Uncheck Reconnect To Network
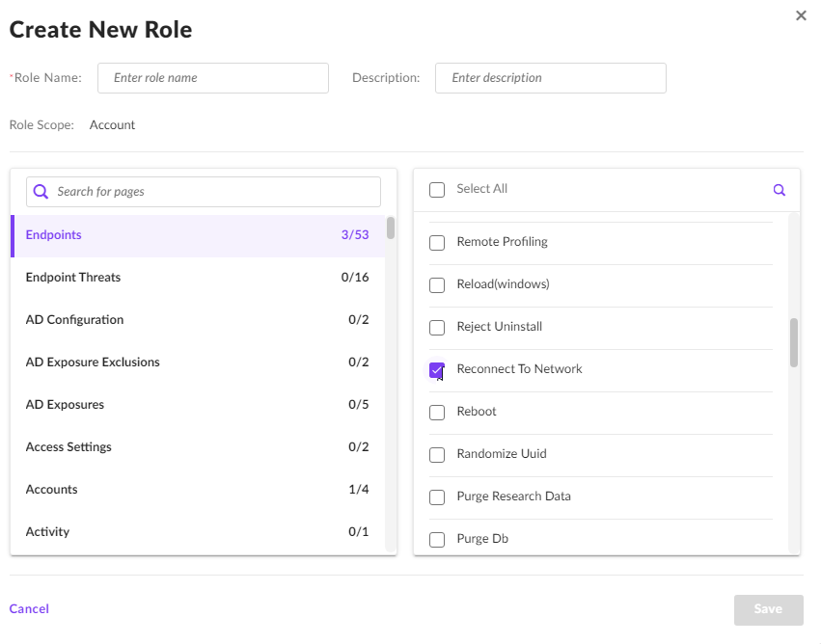 pos(437,370)
